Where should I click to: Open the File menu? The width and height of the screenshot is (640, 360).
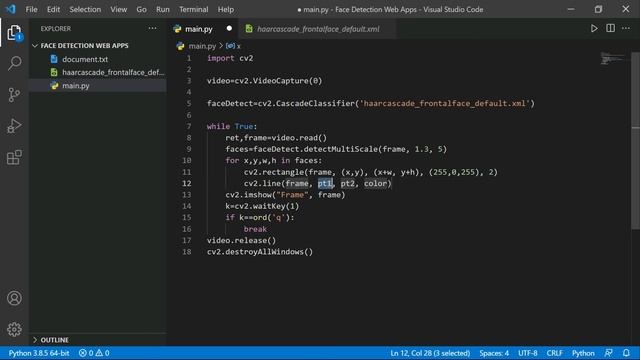point(31,9)
